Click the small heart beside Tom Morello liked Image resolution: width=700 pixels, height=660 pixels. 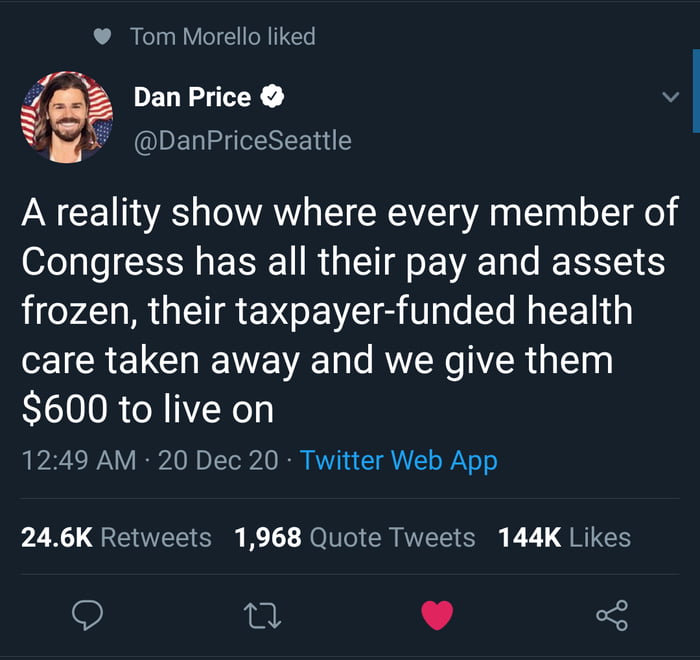(x=102, y=37)
